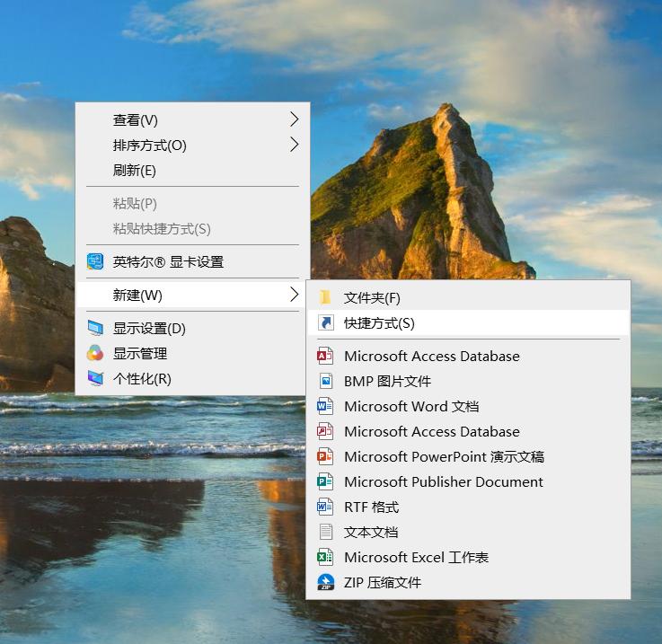662x644 pixels.
Task: Click the RTF format icon
Action: pyautogui.click(x=325, y=507)
